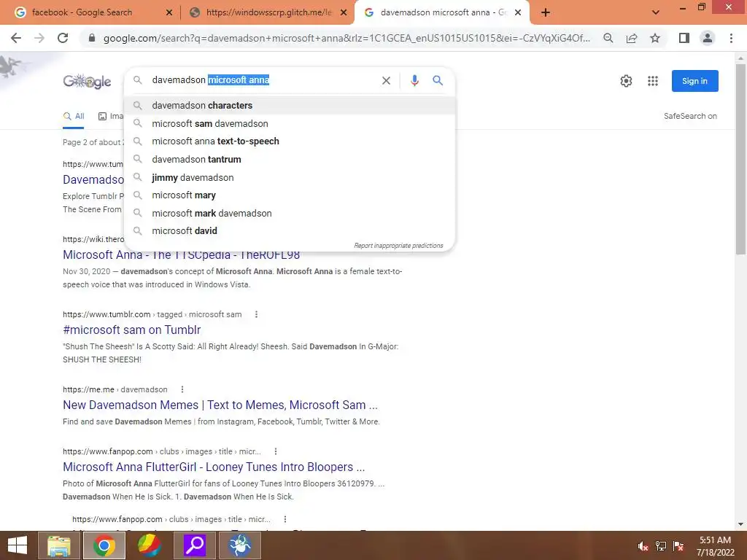747x560 pixels.
Task: Choose suggestion microsoft mark davemadson
Action: click(x=290, y=214)
